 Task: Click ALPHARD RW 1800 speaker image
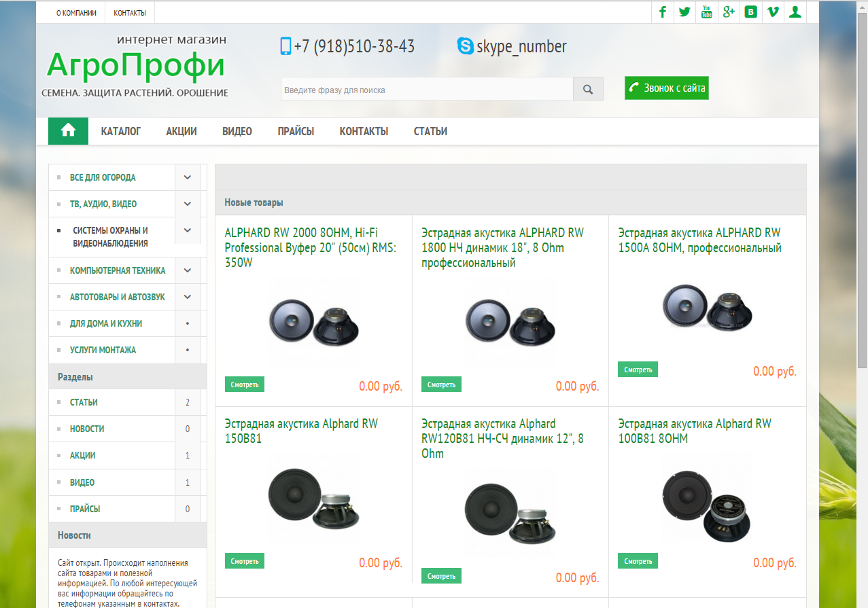(510, 323)
